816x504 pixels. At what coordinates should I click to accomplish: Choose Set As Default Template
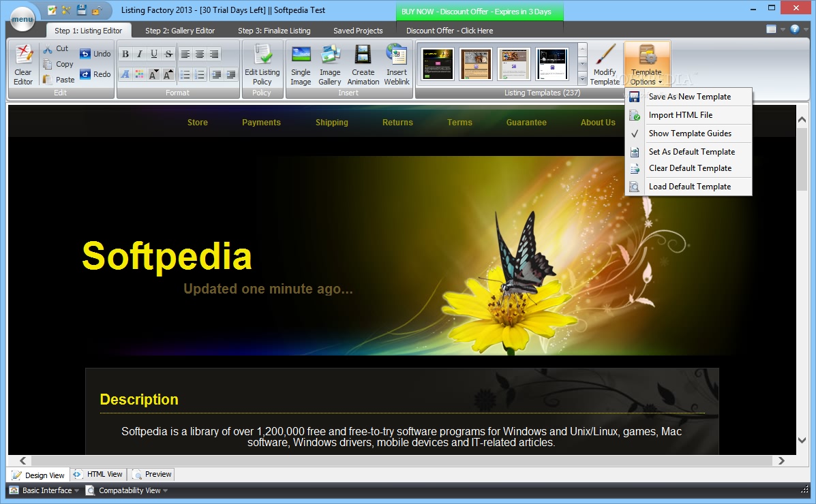689,152
